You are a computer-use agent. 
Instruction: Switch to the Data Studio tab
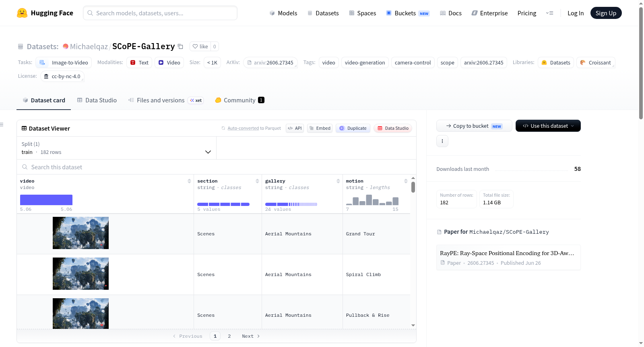coord(97,100)
